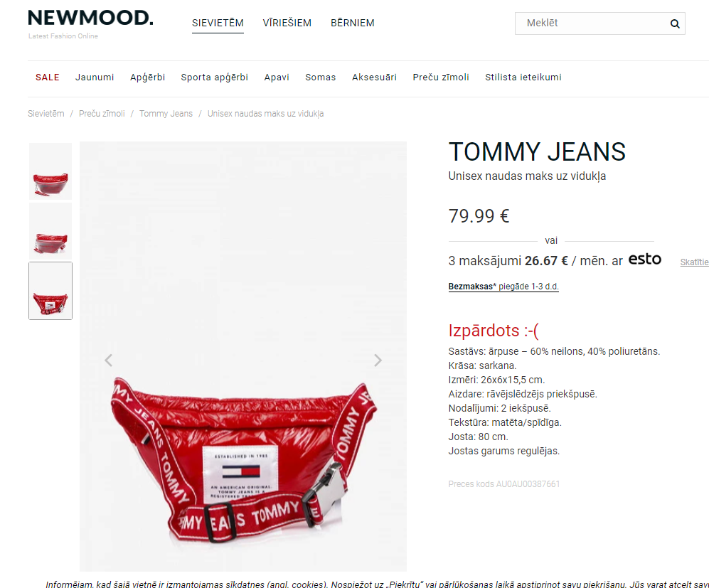This screenshot has height=588, width=709.
Task: Click the Skatīties link beside esto
Action: [x=695, y=262]
